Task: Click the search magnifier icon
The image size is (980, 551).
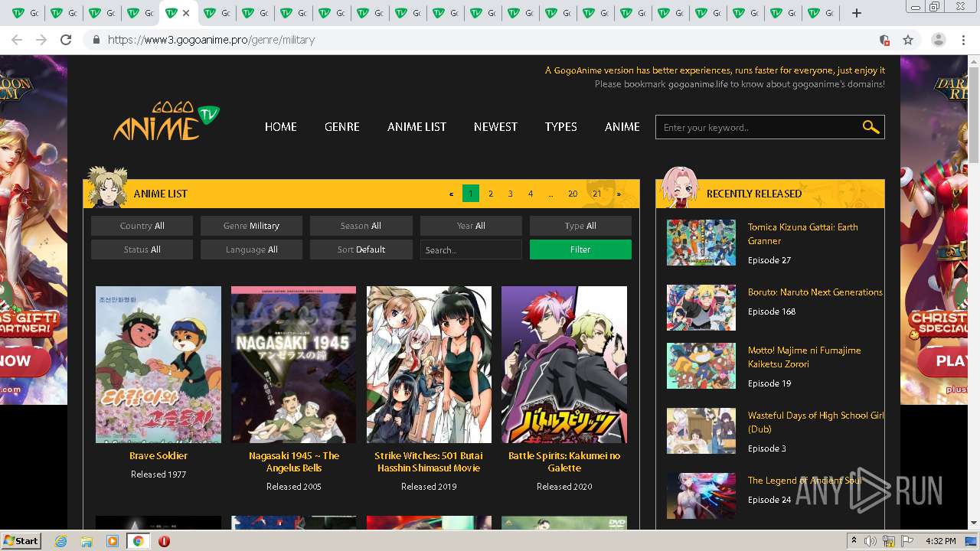Action: coord(871,127)
